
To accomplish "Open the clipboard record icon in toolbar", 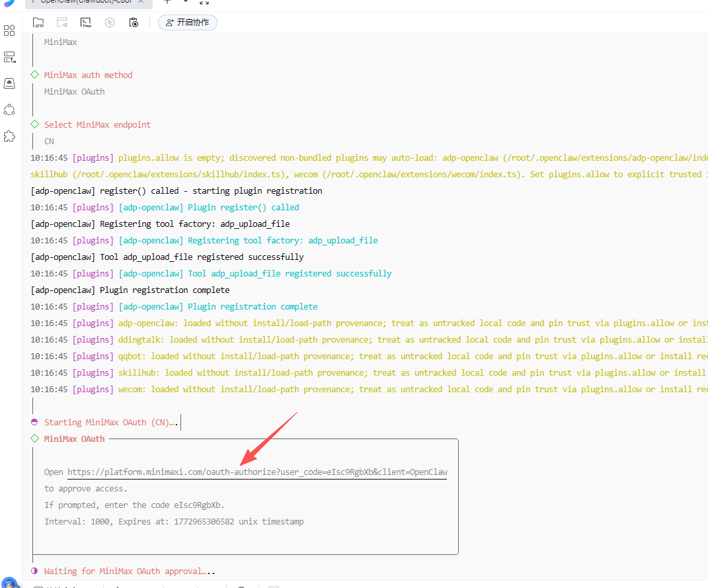I will point(134,22).
